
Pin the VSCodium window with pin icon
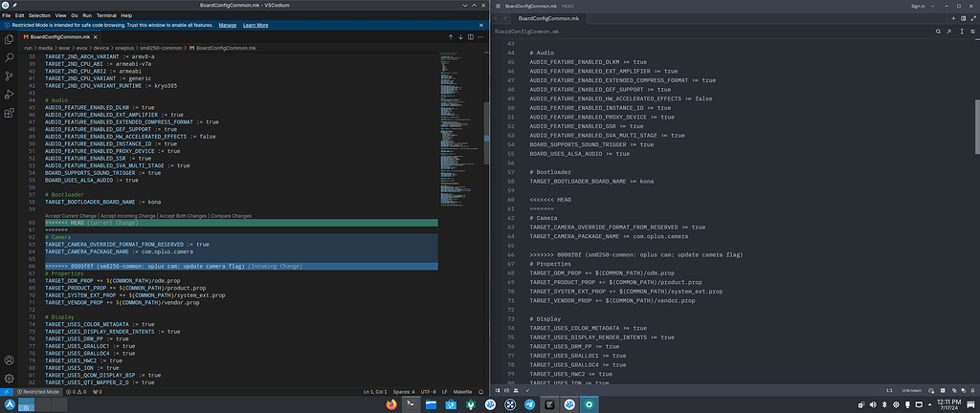[x=13, y=5]
